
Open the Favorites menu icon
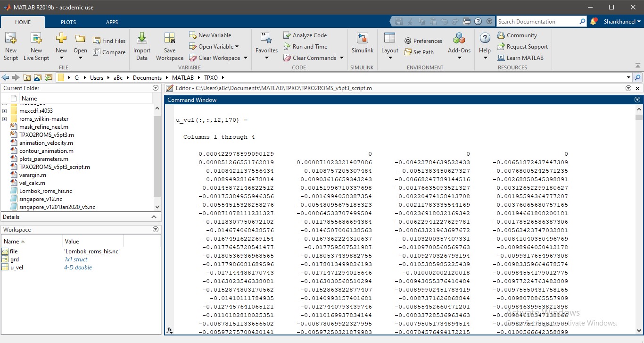(266, 40)
